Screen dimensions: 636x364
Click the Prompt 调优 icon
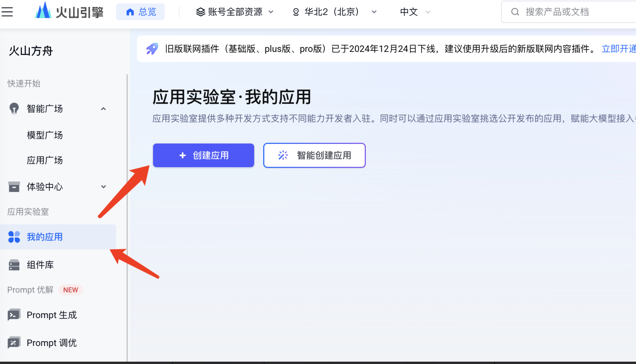(x=14, y=342)
